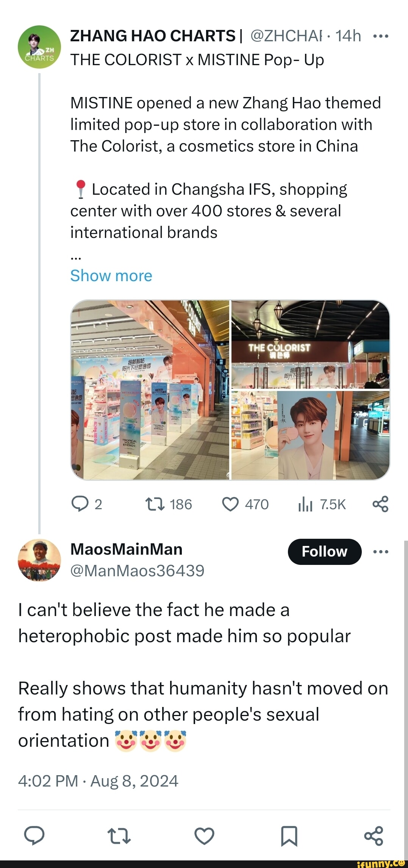
Task: Open more options for ZHANG HAO CHARTS post
Action: coord(380,36)
